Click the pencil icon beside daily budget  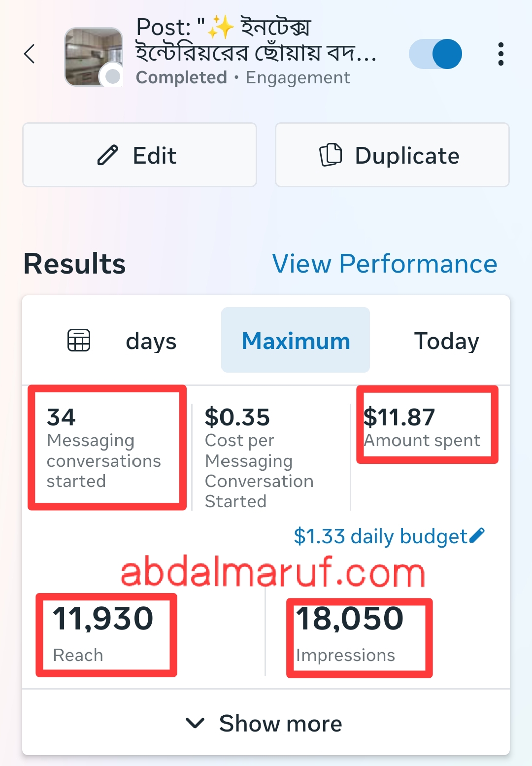tap(477, 535)
